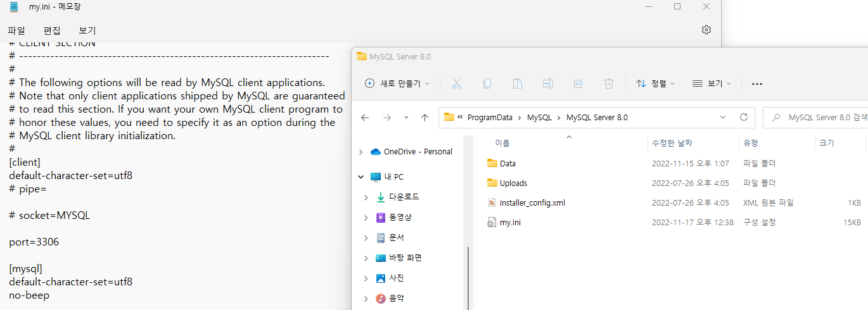868x310 pixels.
Task: Go back in Explorer navigation
Action: point(365,118)
